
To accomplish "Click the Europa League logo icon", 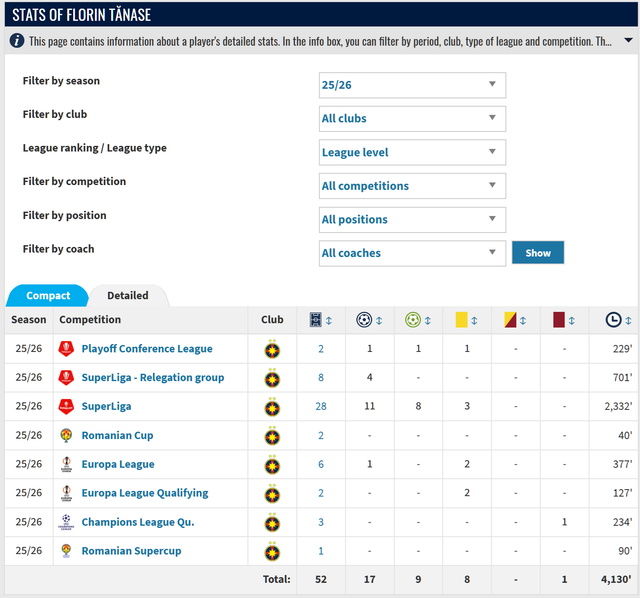I will (66, 464).
